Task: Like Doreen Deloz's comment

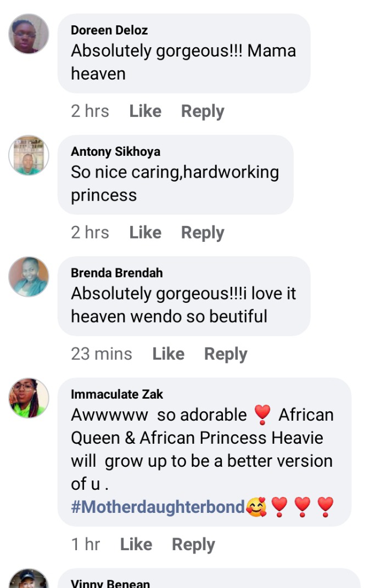Action: click(146, 111)
